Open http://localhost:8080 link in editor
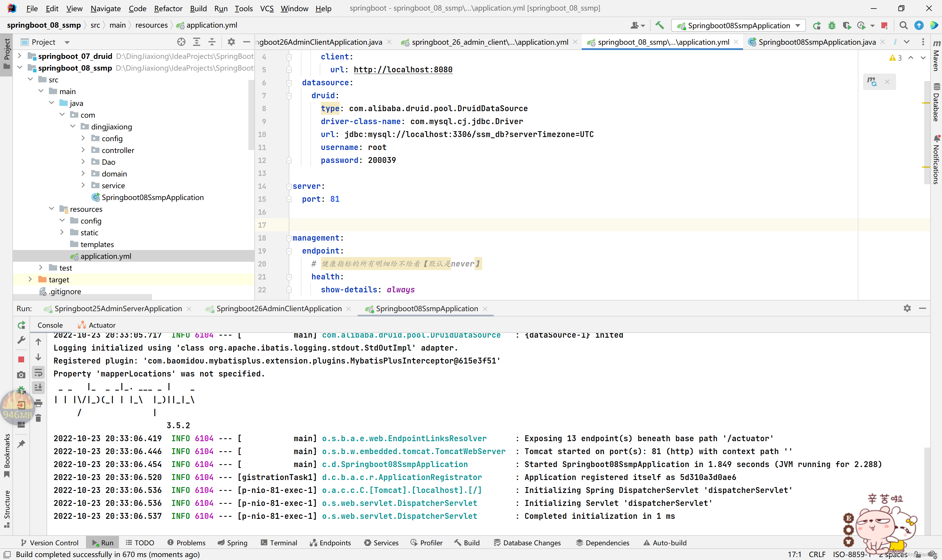 (x=403, y=69)
